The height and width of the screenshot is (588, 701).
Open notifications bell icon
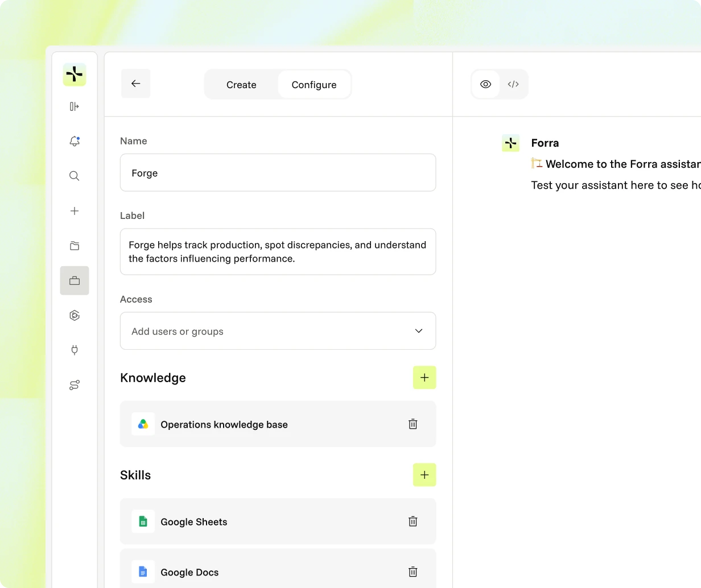click(x=75, y=141)
